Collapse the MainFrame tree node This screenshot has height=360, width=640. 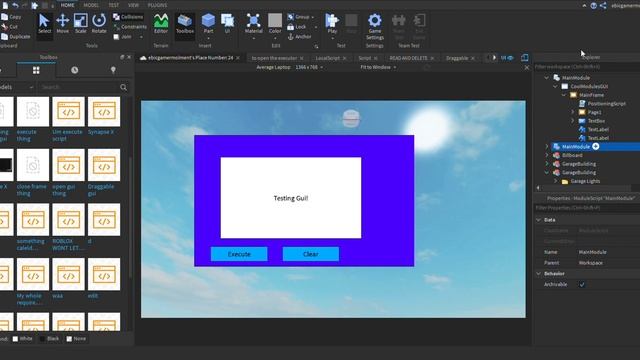564,95
